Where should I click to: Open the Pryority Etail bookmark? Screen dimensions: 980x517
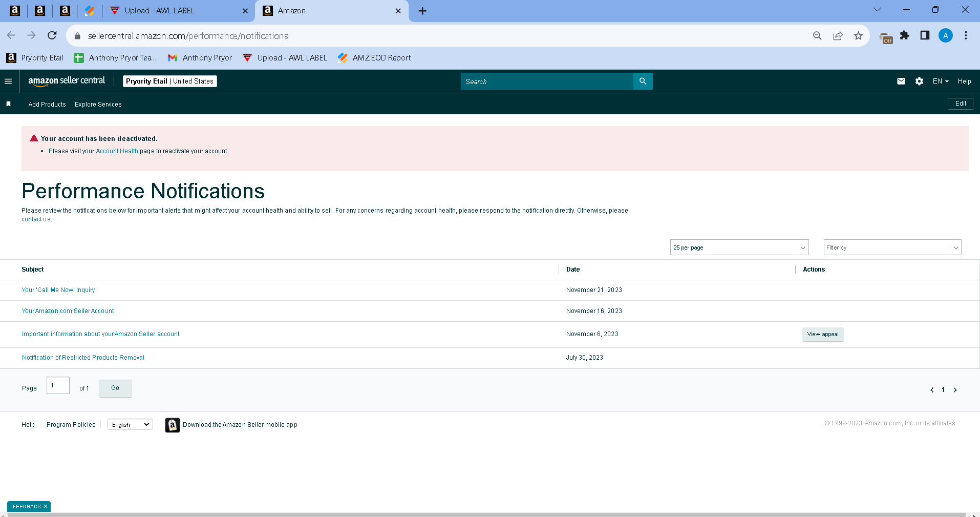[35, 58]
